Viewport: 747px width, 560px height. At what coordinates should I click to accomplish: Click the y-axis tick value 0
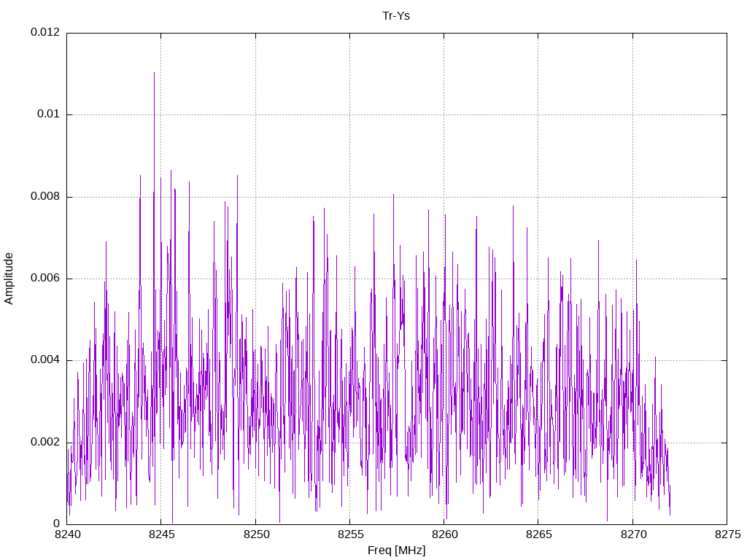coord(56,524)
